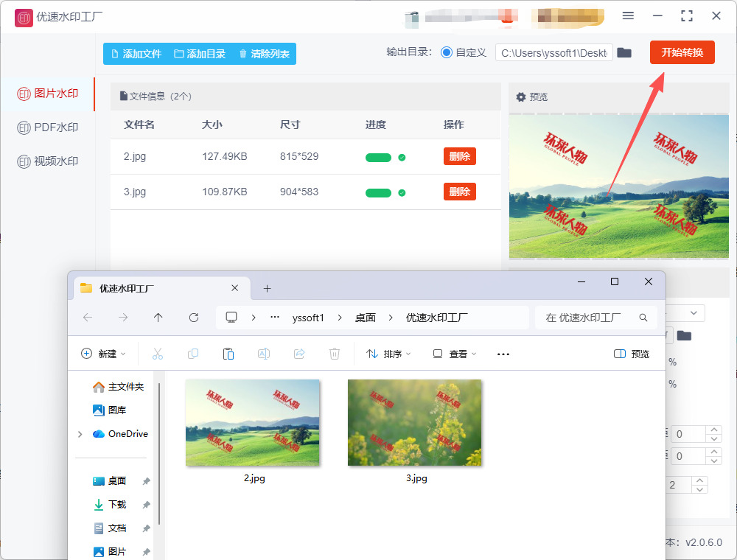Click the Paste clipboard icon

pyautogui.click(x=228, y=354)
